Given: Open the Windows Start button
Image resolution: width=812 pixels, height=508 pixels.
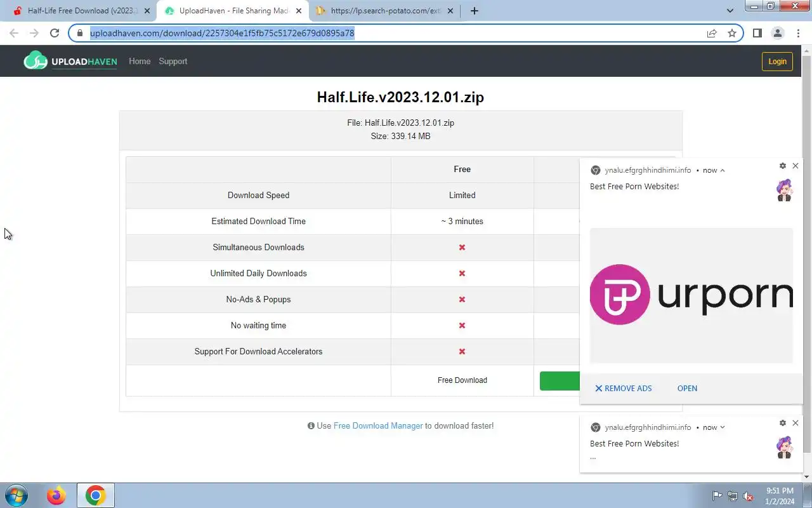Looking at the screenshot, I should [x=16, y=495].
